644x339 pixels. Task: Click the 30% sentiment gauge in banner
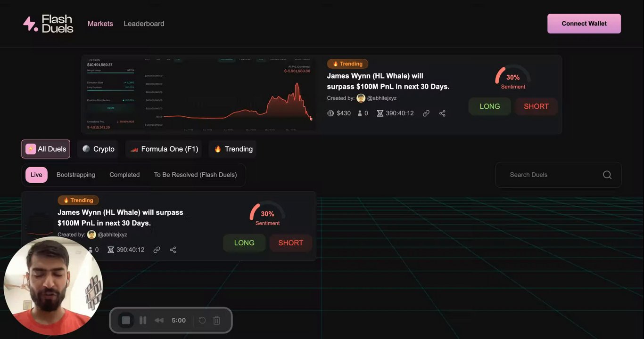point(513,77)
